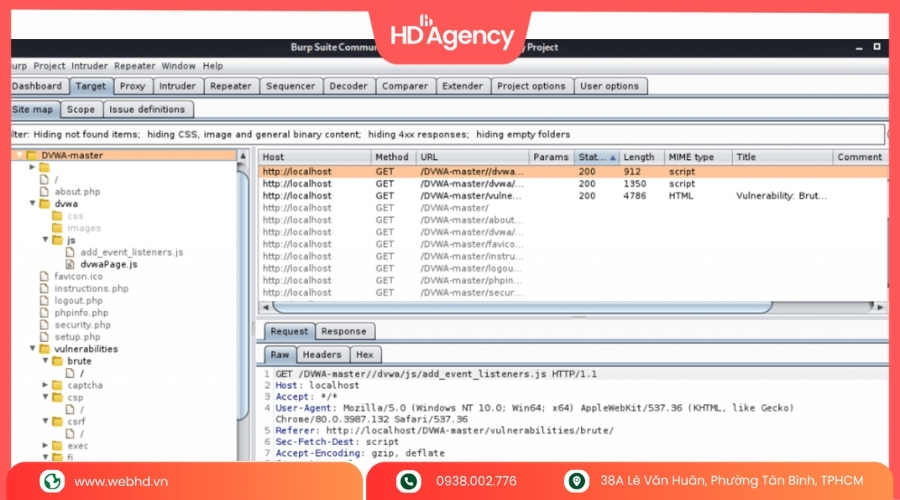Sort by the Host column header

click(315, 157)
